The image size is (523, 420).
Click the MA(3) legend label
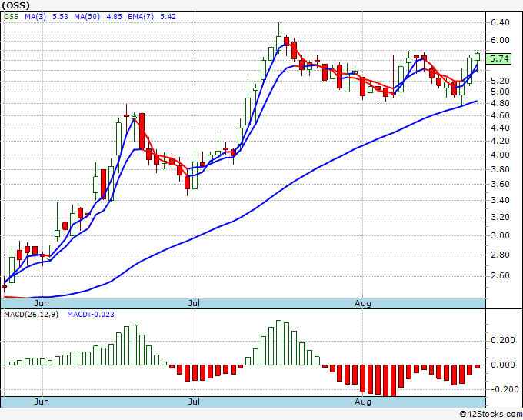35,17
